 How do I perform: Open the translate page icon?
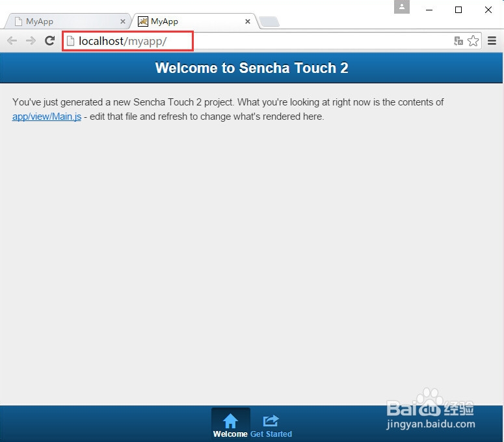point(458,41)
